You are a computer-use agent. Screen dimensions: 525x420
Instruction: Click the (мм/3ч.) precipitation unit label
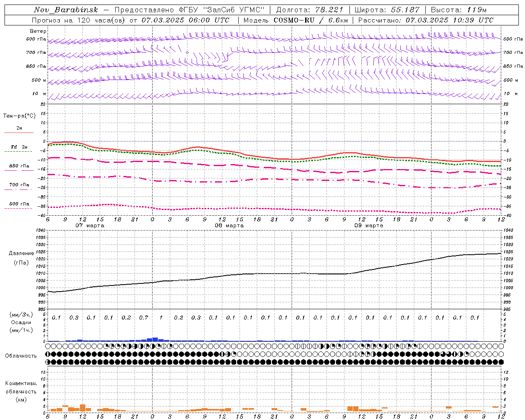[21, 315]
